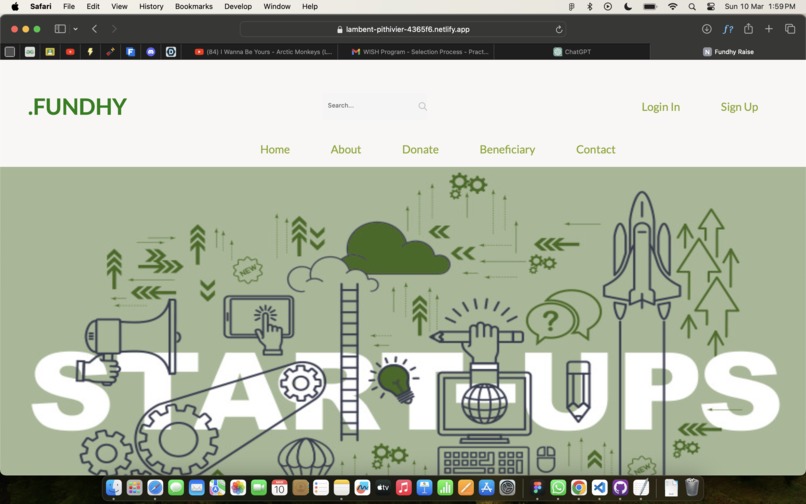The height and width of the screenshot is (504, 806).
Task: Open Figma from the Dock
Action: click(x=538, y=487)
